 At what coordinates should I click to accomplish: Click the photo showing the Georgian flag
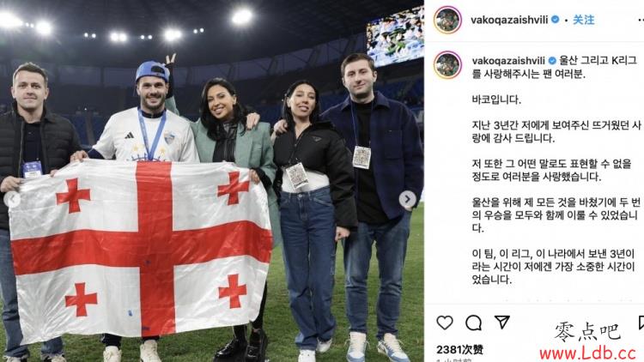click(212, 181)
